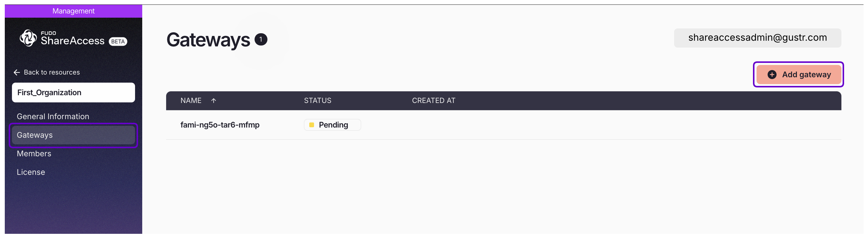This screenshot has width=868, height=241.
Task: Click the gateway count badge
Action: (261, 40)
